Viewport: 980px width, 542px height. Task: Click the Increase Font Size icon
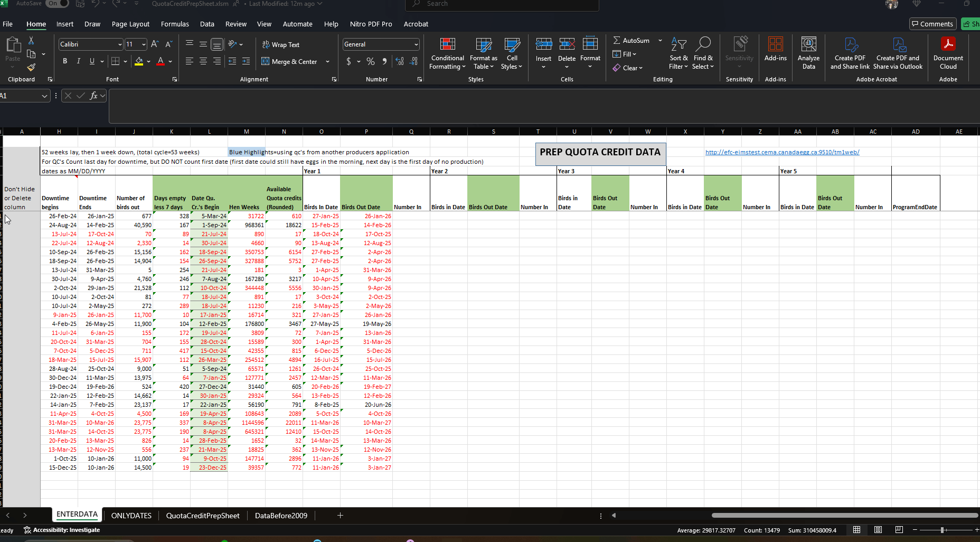point(155,44)
